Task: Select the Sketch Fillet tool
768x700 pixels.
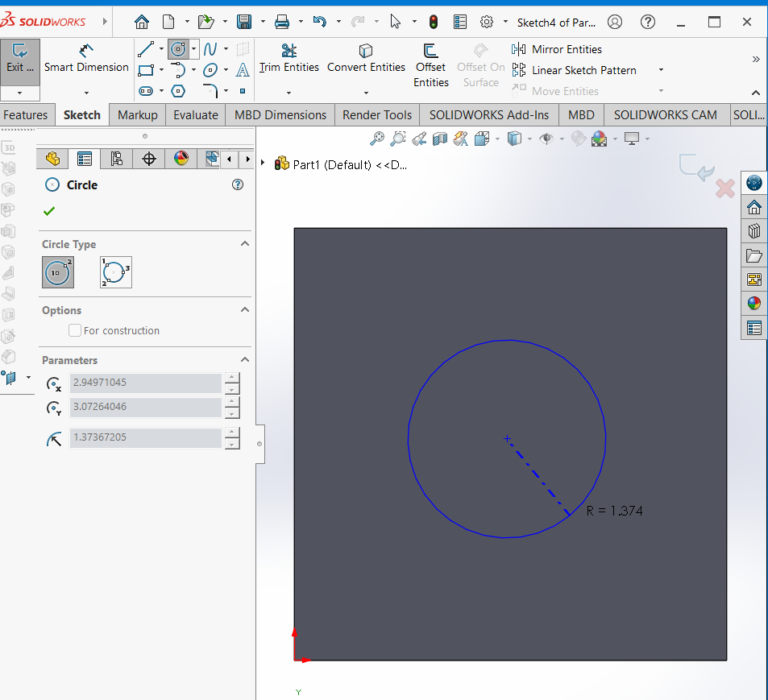Action: tap(210, 91)
